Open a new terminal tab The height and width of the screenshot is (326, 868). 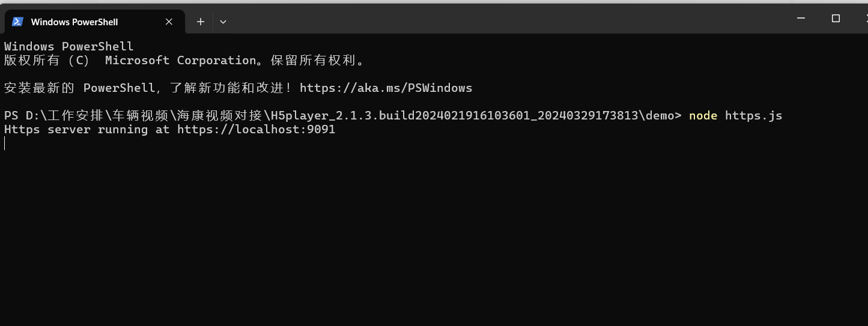(201, 22)
